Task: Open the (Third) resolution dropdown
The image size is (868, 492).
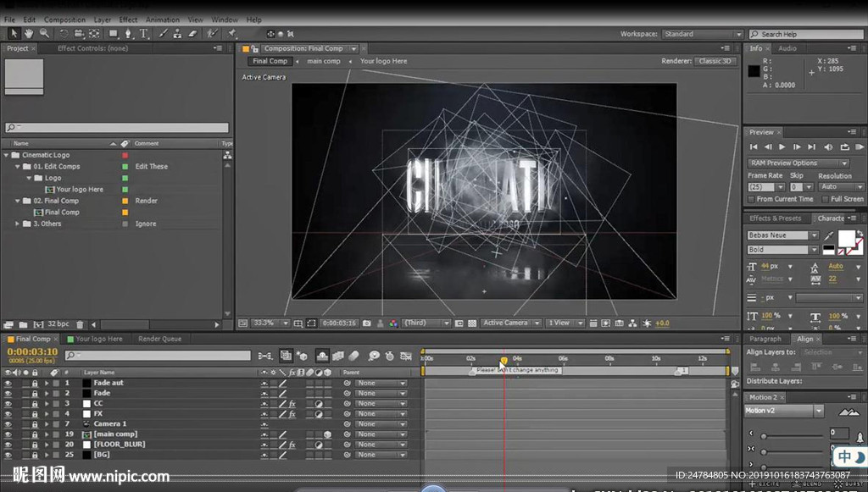Action: point(426,323)
